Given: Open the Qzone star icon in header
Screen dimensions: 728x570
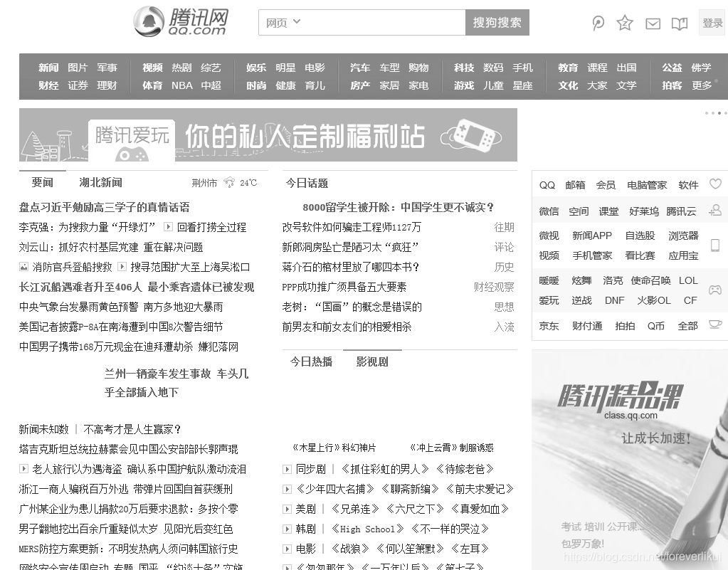Looking at the screenshot, I should tap(625, 23).
